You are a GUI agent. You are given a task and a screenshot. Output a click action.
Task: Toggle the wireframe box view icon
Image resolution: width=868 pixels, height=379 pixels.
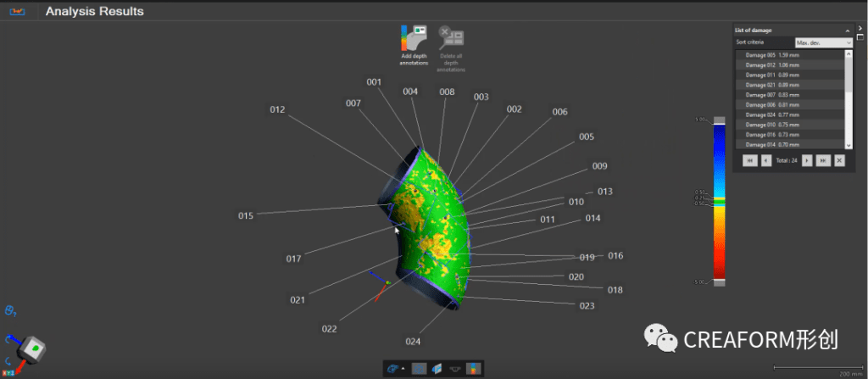pyautogui.click(x=418, y=368)
